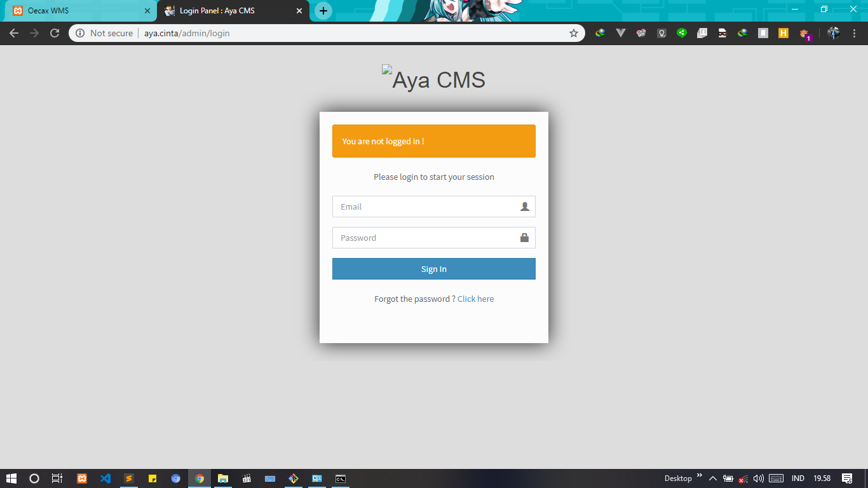Focus the Email input field
Viewport: 868px width, 488px height.
tap(434, 207)
